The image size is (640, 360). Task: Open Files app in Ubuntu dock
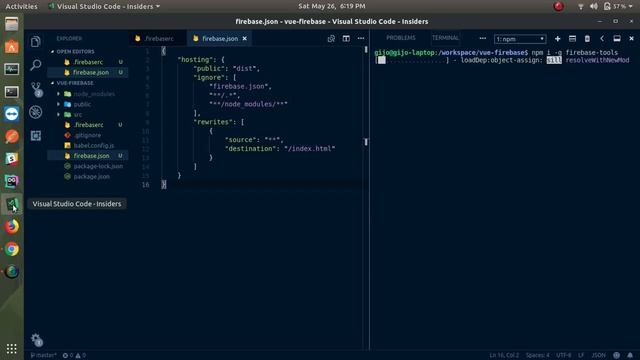click(x=11, y=24)
